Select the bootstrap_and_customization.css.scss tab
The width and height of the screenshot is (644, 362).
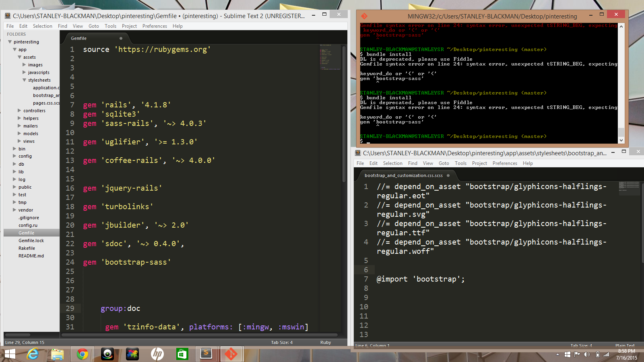[404, 175]
